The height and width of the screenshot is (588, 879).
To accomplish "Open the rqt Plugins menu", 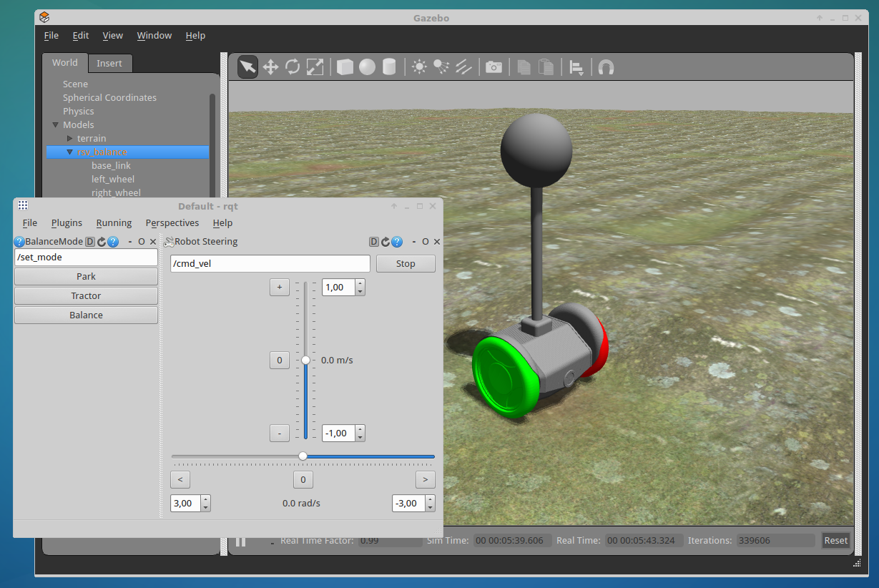I will (x=67, y=223).
